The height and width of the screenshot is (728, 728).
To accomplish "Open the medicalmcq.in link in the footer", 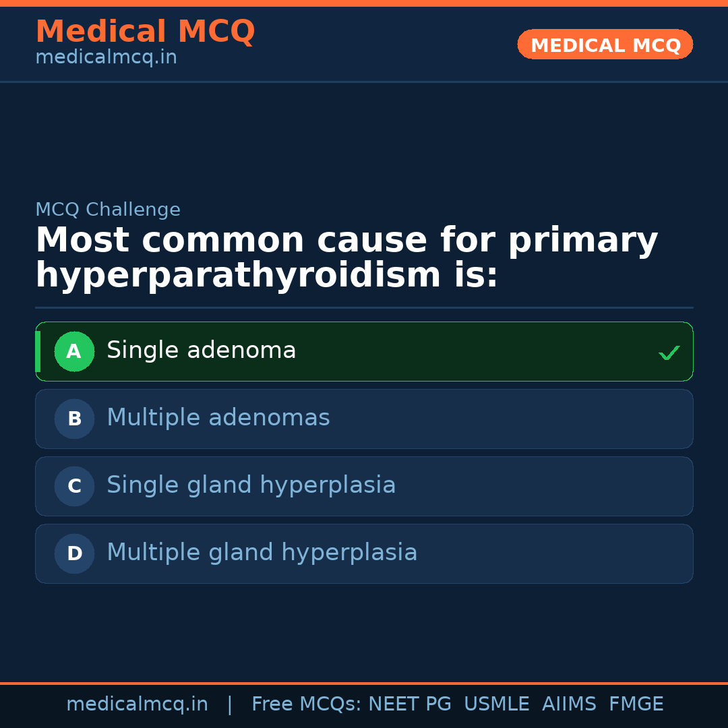I will pos(137,704).
